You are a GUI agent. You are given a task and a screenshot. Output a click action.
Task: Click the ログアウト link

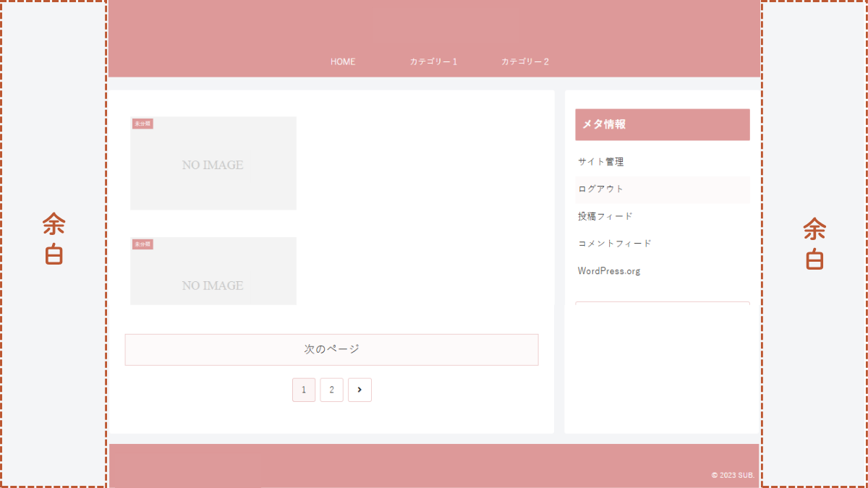coord(600,189)
